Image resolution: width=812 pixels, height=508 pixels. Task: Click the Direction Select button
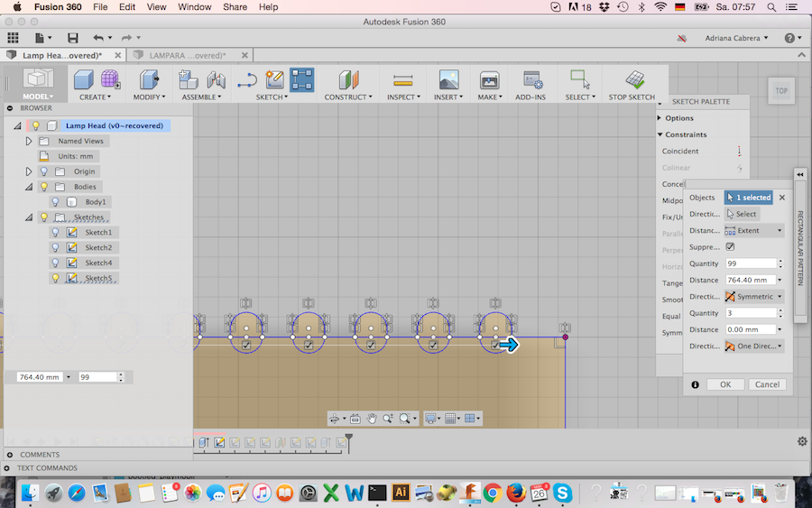pos(742,214)
